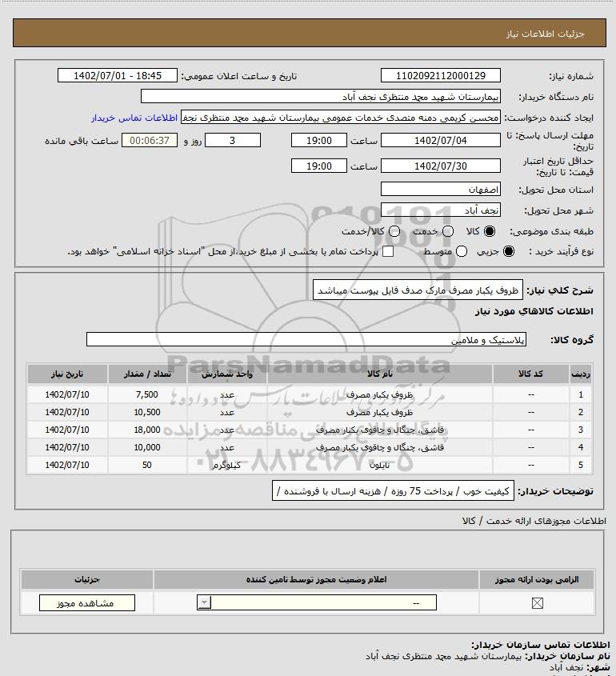Click the goods group field پلاستیک و ملامین
Image resolution: width=616 pixels, height=676 pixels.
coord(306,340)
